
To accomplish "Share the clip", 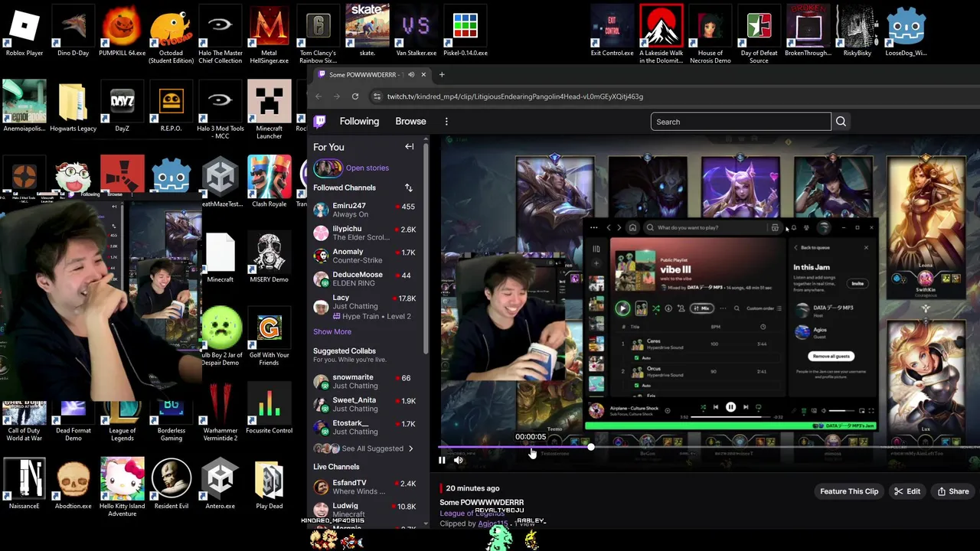I will 953,491.
